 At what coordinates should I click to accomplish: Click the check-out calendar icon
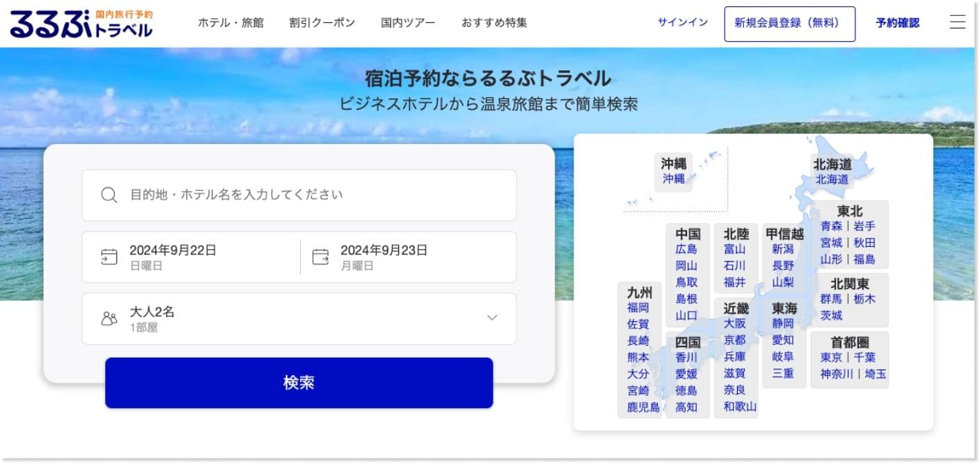tap(320, 257)
